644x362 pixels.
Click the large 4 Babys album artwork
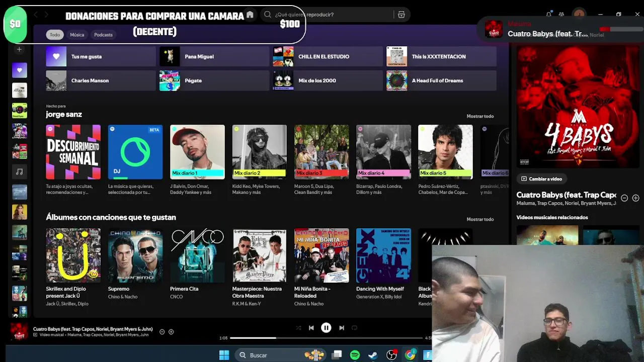coord(578,107)
